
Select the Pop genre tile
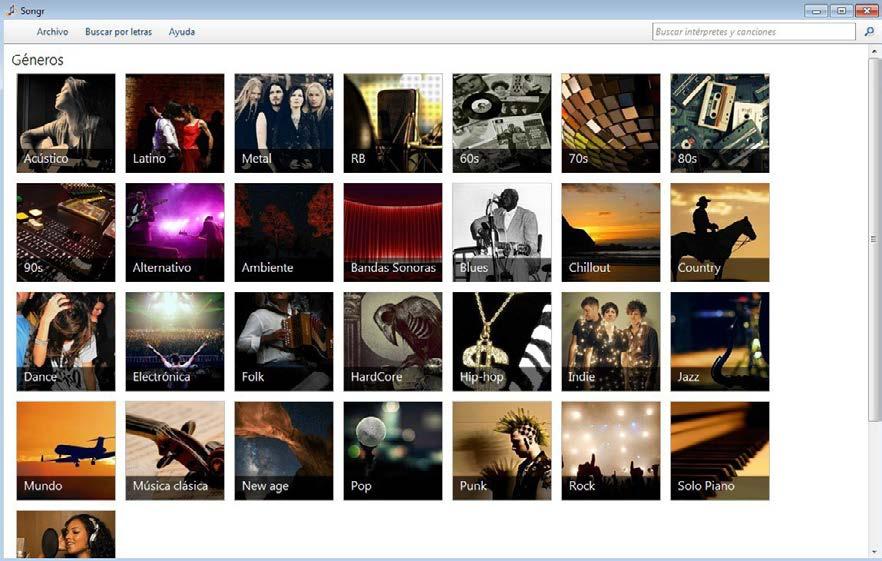[393, 451]
